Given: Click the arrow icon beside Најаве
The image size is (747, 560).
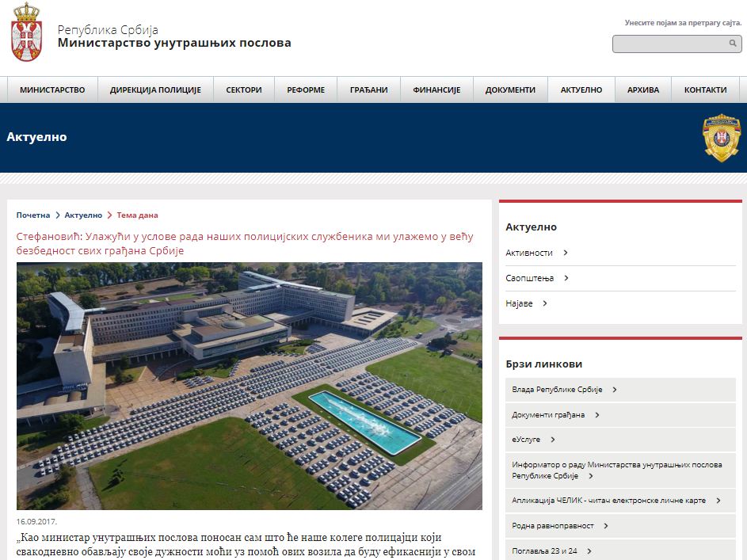Looking at the screenshot, I should pos(546,303).
